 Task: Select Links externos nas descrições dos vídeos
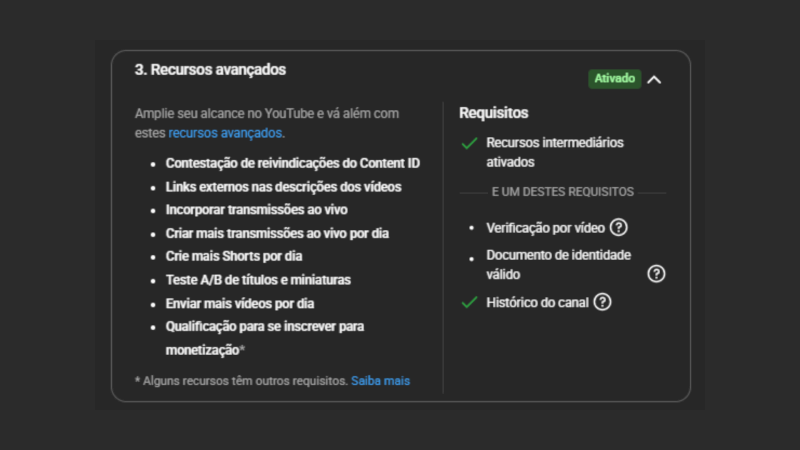(x=283, y=187)
